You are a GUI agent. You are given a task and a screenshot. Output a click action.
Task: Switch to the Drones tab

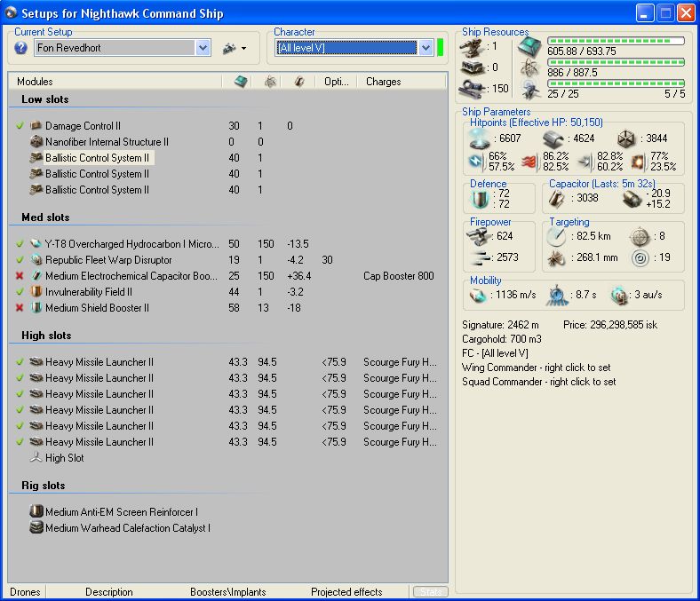[25, 591]
